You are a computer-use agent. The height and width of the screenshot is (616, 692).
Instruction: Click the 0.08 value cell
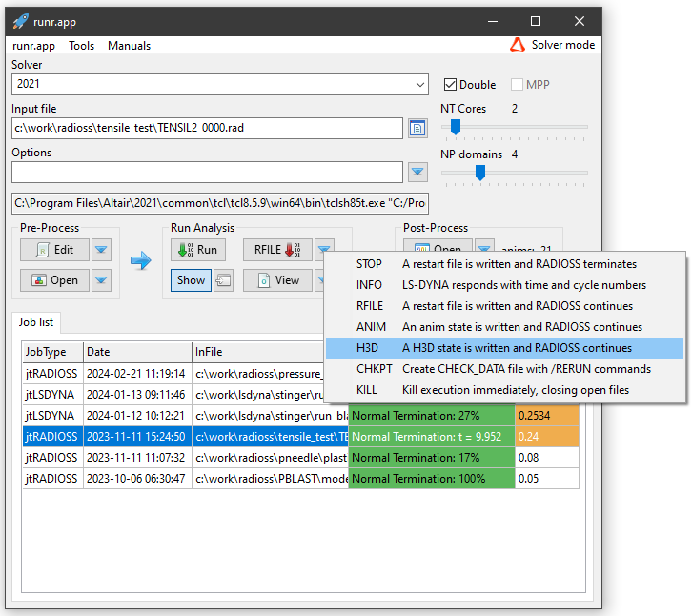(x=547, y=458)
